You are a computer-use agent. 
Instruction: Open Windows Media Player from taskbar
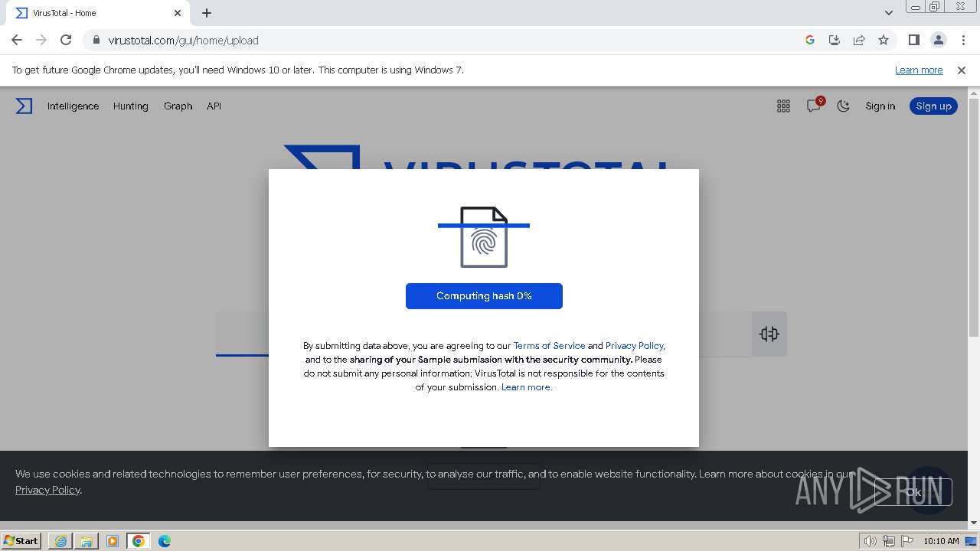(x=113, y=541)
